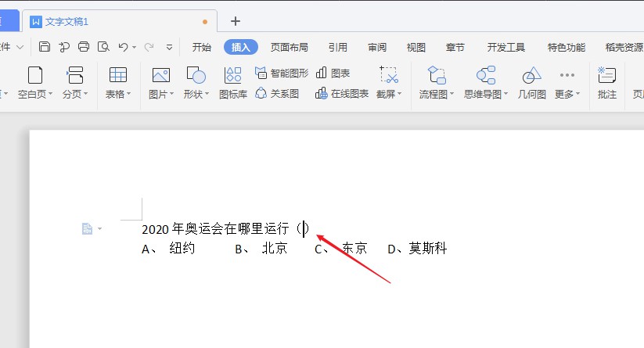
Task: Open the 审阅 ribbon tab
Action: tap(377, 47)
